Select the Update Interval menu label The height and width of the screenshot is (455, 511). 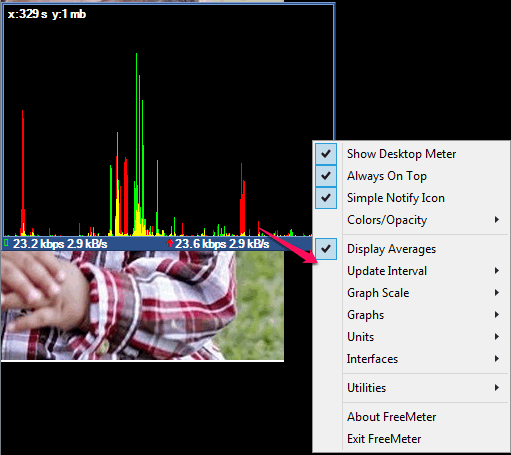(387, 271)
